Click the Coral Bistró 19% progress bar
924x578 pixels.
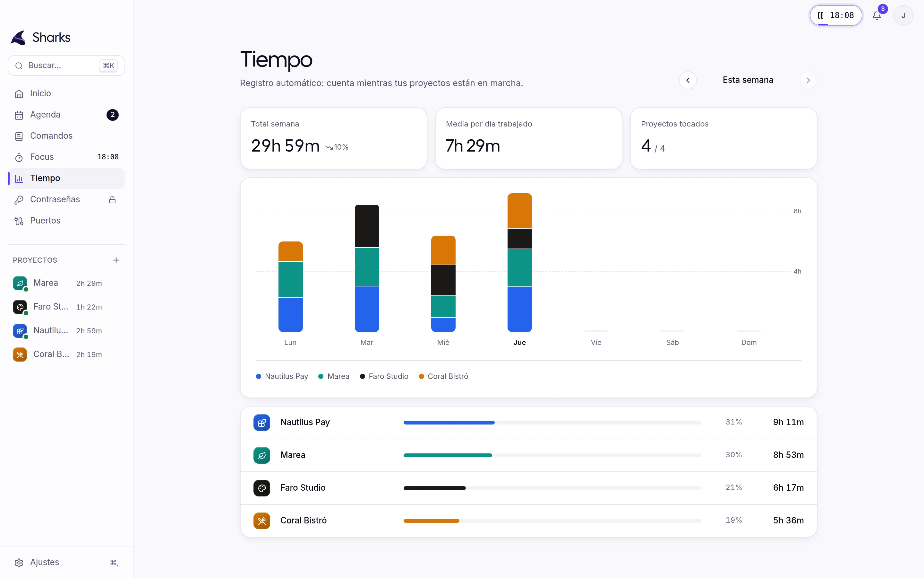tap(552, 521)
